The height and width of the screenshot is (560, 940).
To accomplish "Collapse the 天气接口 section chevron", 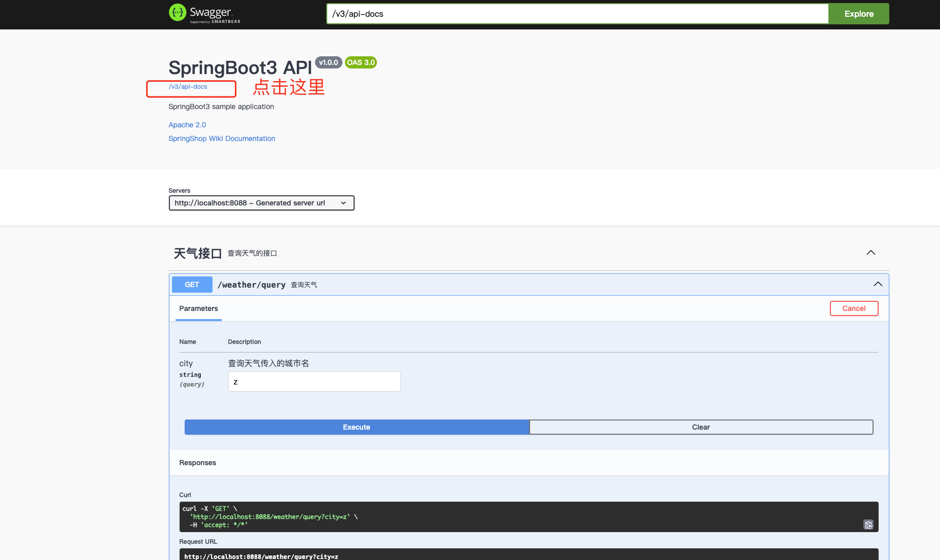I will click(x=871, y=253).
